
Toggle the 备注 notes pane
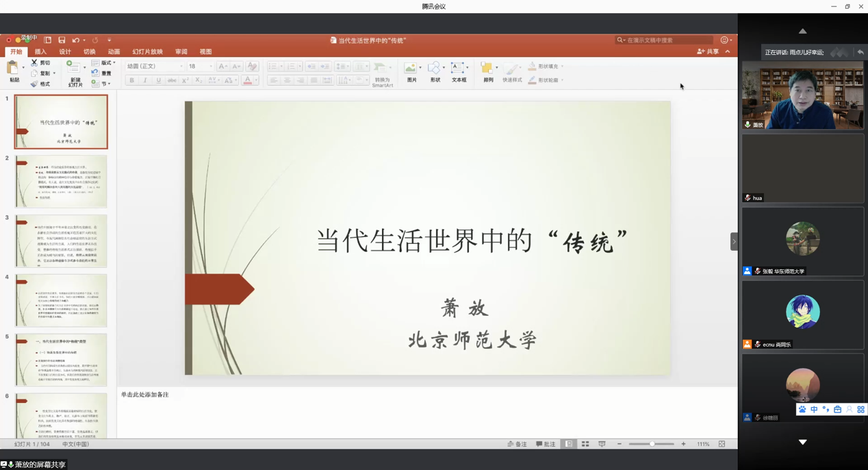click(x=518, y=444)
